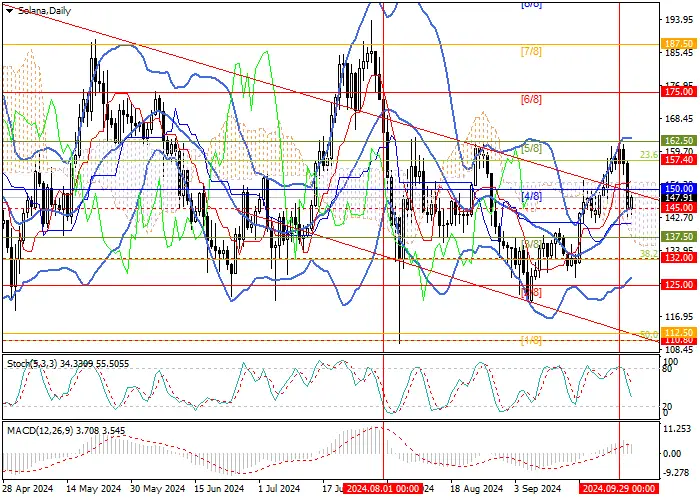Select the 150.00 blue price level label

coord(679,188)
